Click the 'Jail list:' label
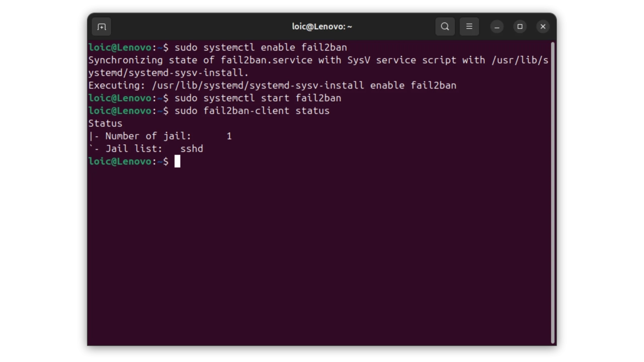 point(134,149)
